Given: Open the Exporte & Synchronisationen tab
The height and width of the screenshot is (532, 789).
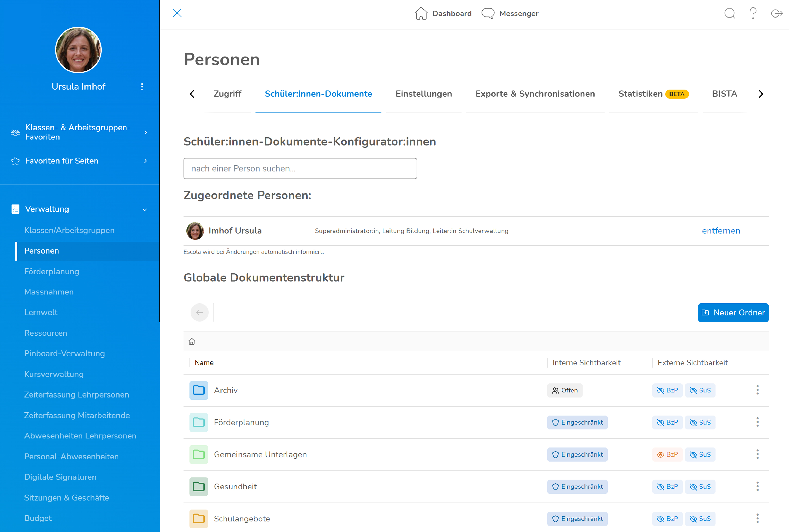Looking at the screenshot, I should (535, 94).
